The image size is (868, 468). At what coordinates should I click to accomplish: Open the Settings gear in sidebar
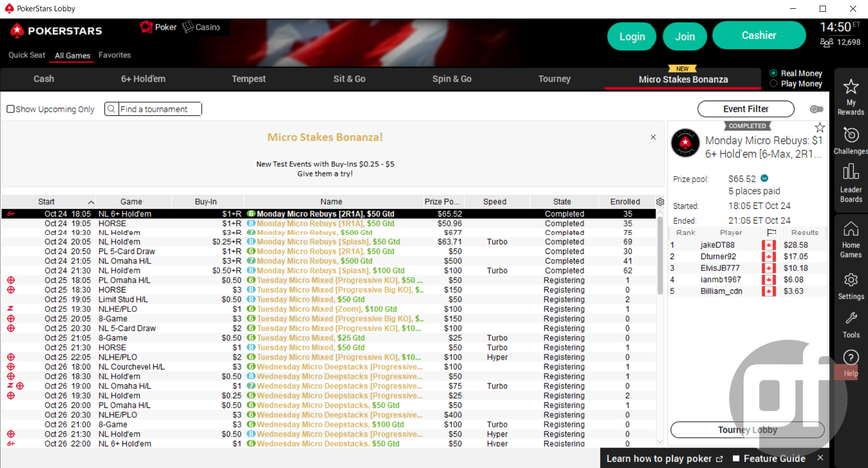click(x=850, y=279)
